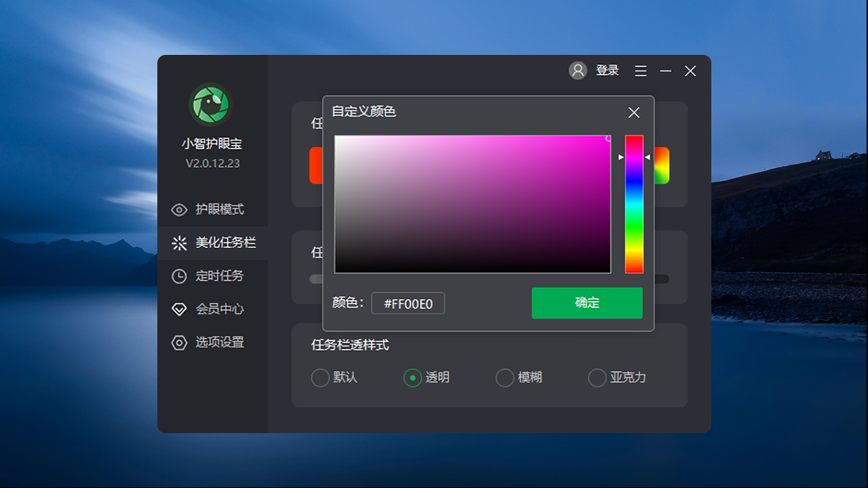Select the 亚克力 taskbar style
The image size is (868, 488).
[597, 378]
